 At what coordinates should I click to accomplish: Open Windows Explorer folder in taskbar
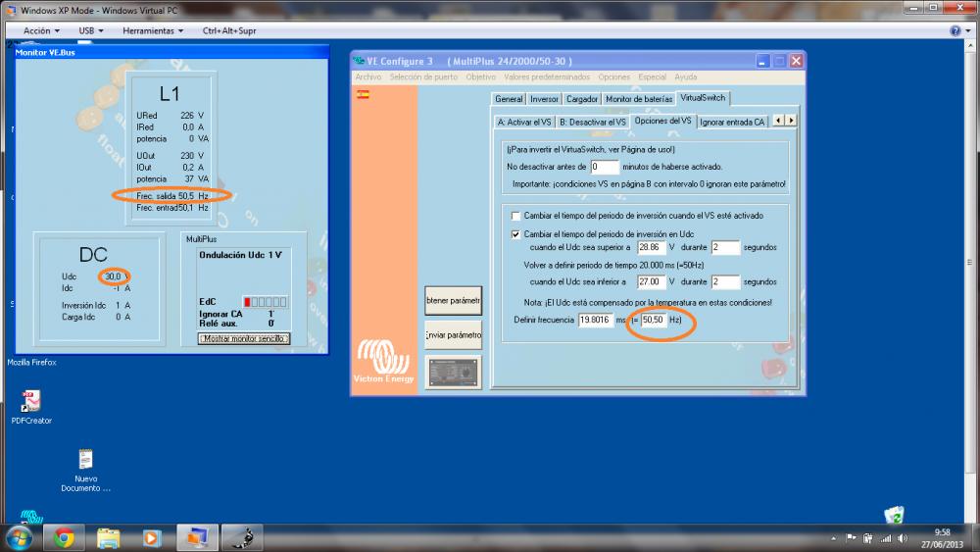tap(108, 537)
